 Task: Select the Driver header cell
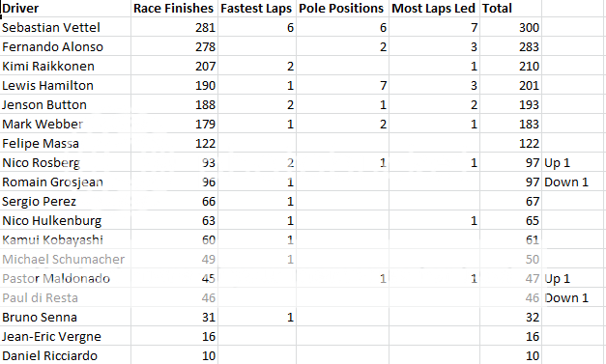click(x=66, y=8)
